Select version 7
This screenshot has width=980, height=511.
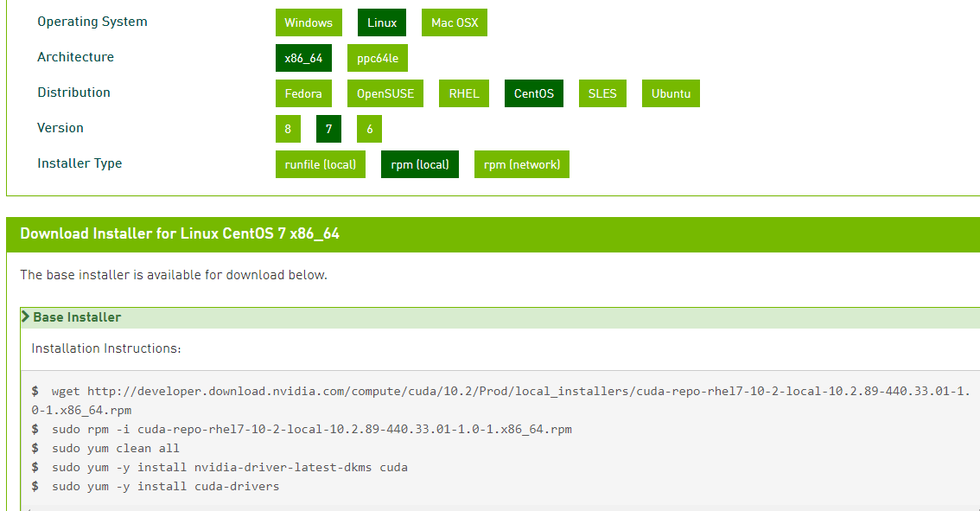tap(328, 129)
